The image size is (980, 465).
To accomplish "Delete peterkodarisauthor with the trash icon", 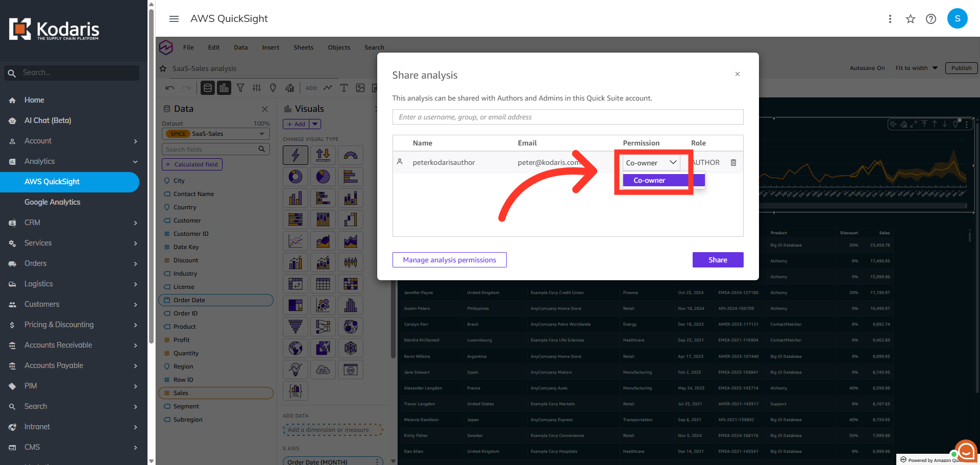I will click(x=733, y=162).
